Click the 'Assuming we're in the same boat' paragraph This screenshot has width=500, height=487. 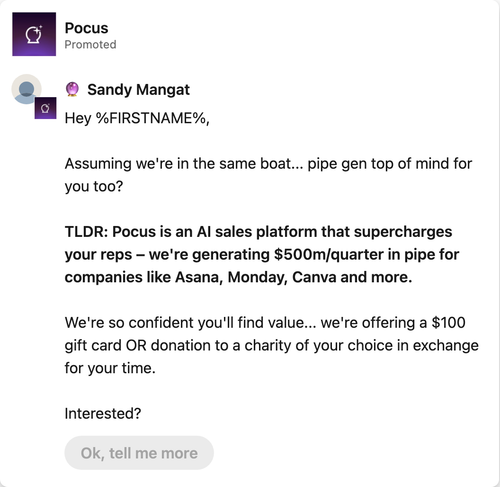coord(268,175)
